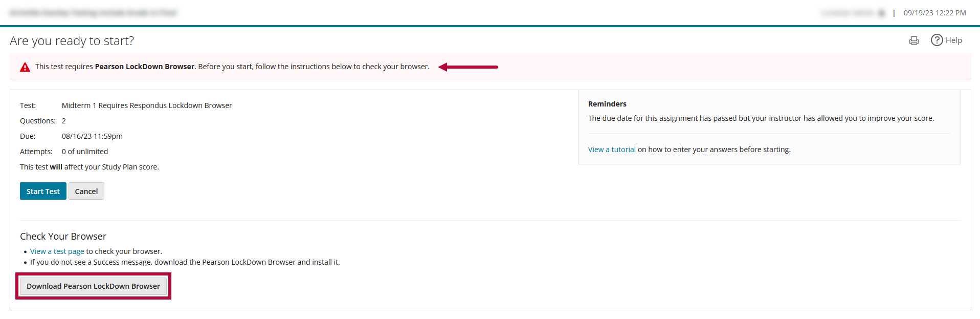Viewport: 980px width, 319px height.
Task: Click the red warning triangle icon
Action: tap(25, 67)
